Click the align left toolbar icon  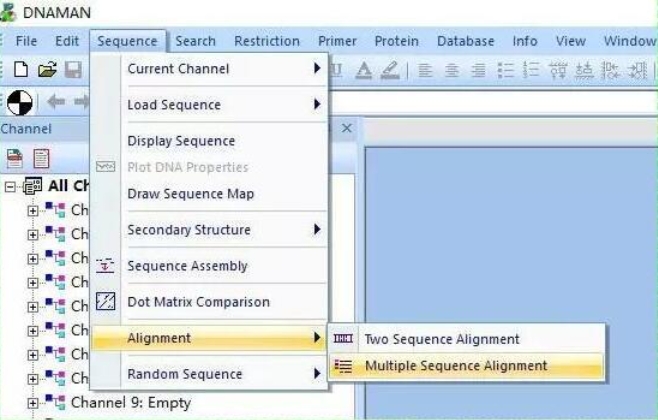[x=425, y=70]
